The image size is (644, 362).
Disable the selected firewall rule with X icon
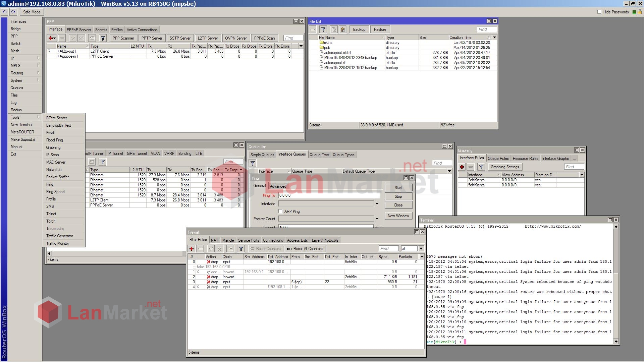219,249
